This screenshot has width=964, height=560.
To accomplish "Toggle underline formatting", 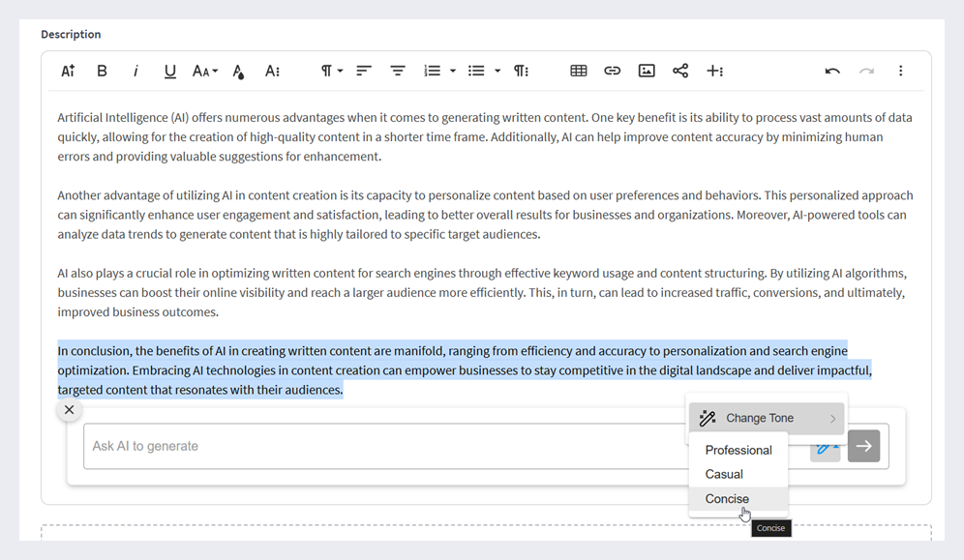I will click(x=170, y=72).
